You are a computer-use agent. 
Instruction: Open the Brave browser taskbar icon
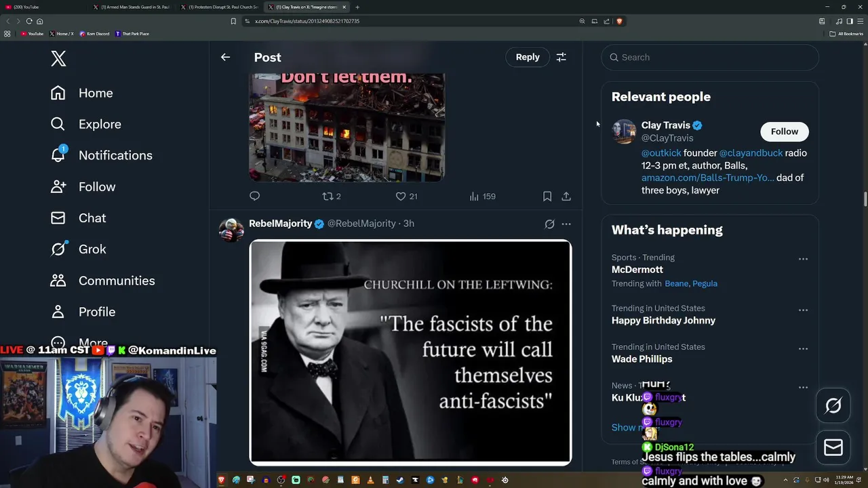pos(221,480)
